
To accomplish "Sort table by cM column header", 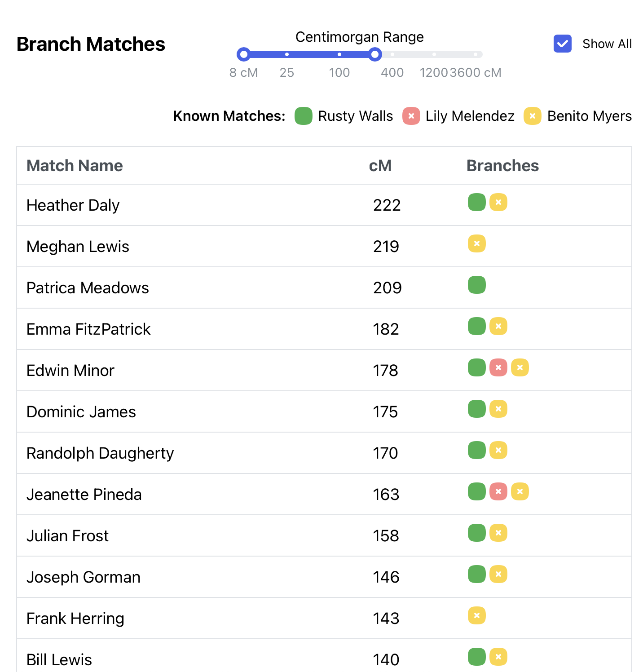I will tap(380, 166).
